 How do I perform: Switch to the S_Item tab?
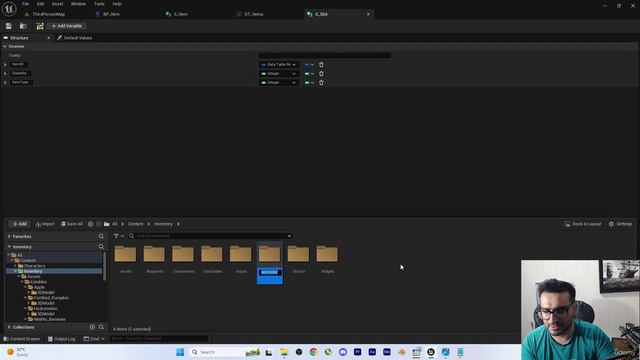[x=180, y=14]
